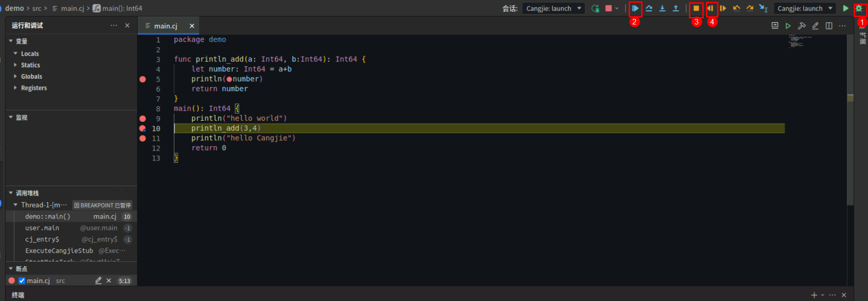The image size is (868, 301).
Task: Click the Continue debugging button
Action: click(635, 8)
